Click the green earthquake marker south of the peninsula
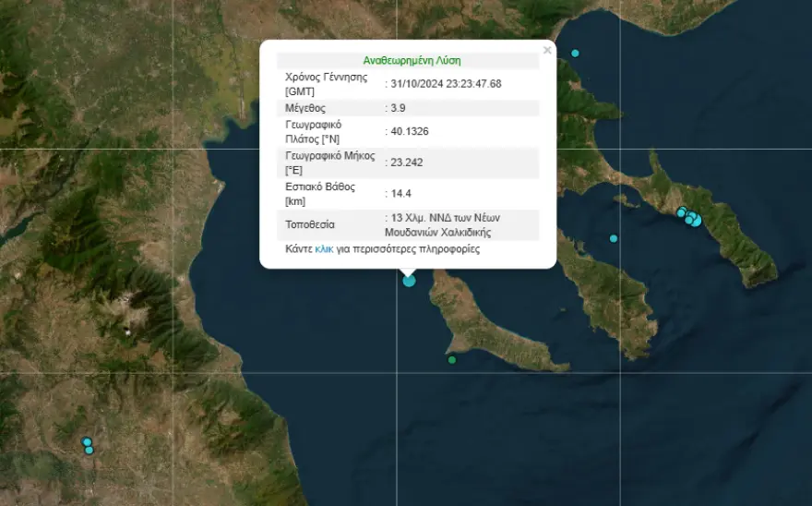The width and height of the screenshot is (812, 506). pyautogui.click(x=452, y=359)
